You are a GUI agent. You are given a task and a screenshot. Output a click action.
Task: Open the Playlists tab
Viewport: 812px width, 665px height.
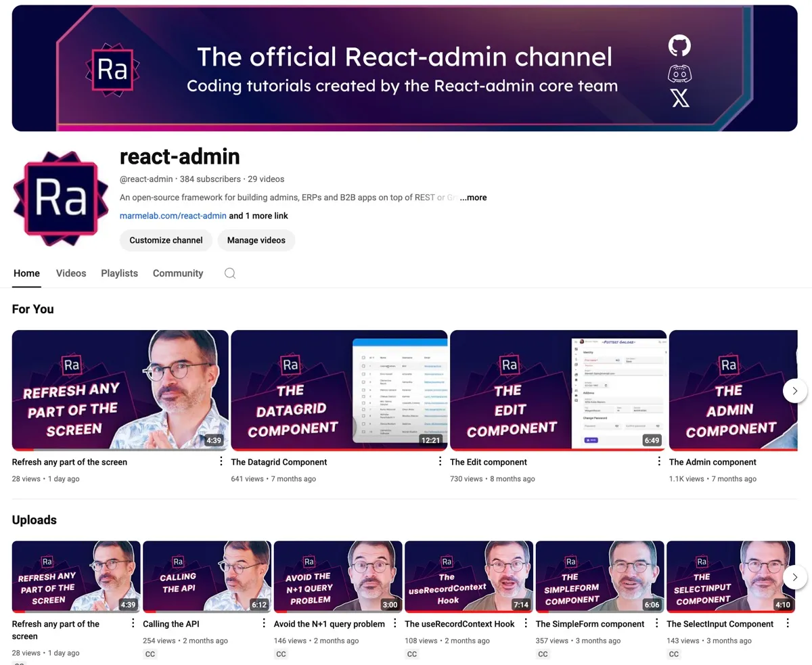119,273
